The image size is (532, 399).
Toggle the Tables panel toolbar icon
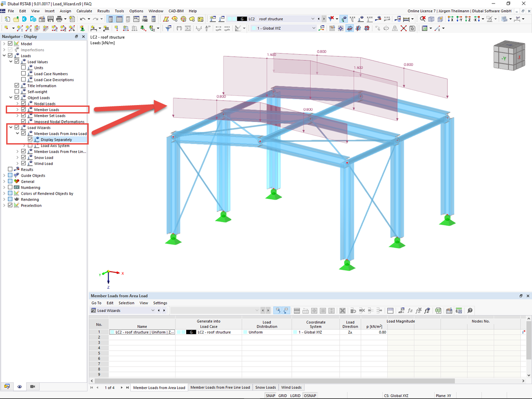(x=119, y=19)
